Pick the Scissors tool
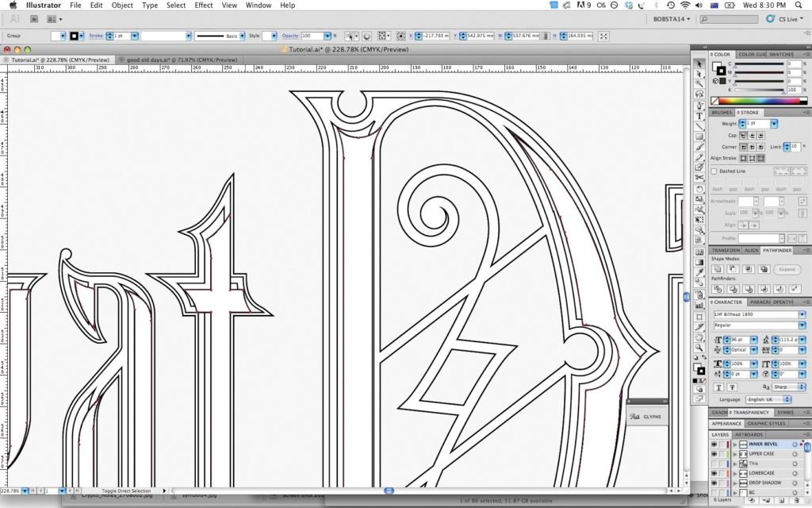812x508 pixels. pyautogui.click(x=699, y=178)
